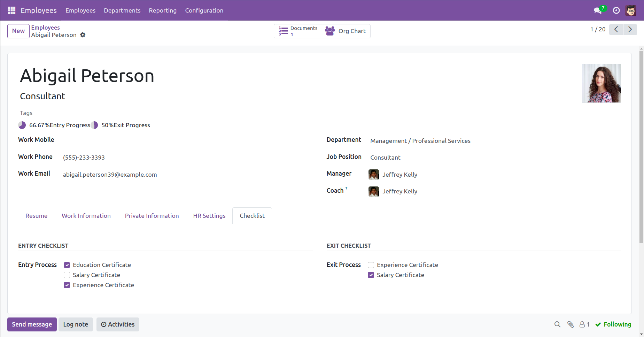
Task: Open the apps grid menu icon
Action: click(11, 10)
